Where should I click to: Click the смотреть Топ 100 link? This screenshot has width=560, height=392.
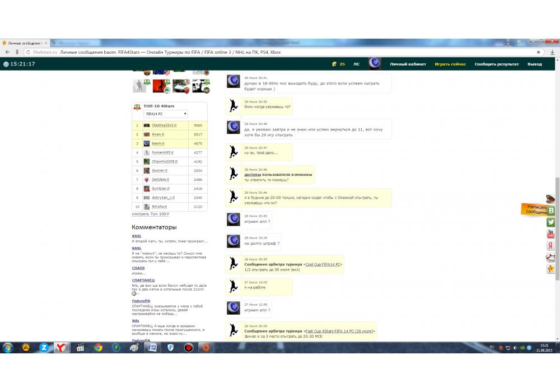coord(150,214)
